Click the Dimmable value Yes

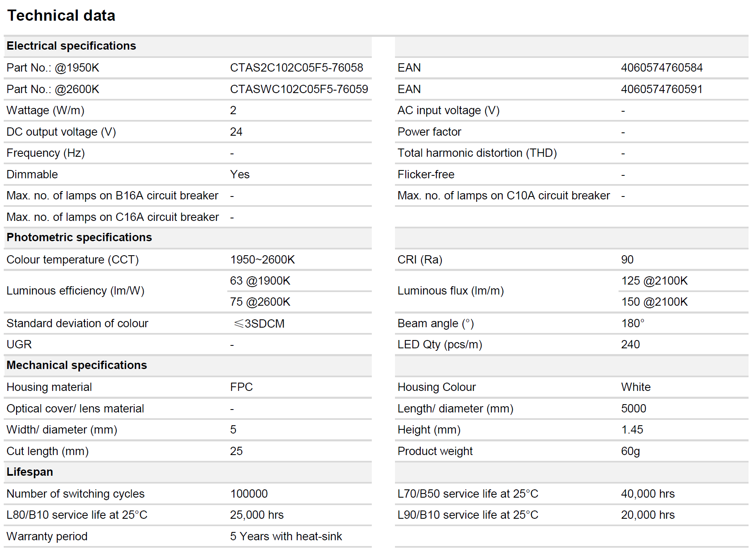coord(240,175)
